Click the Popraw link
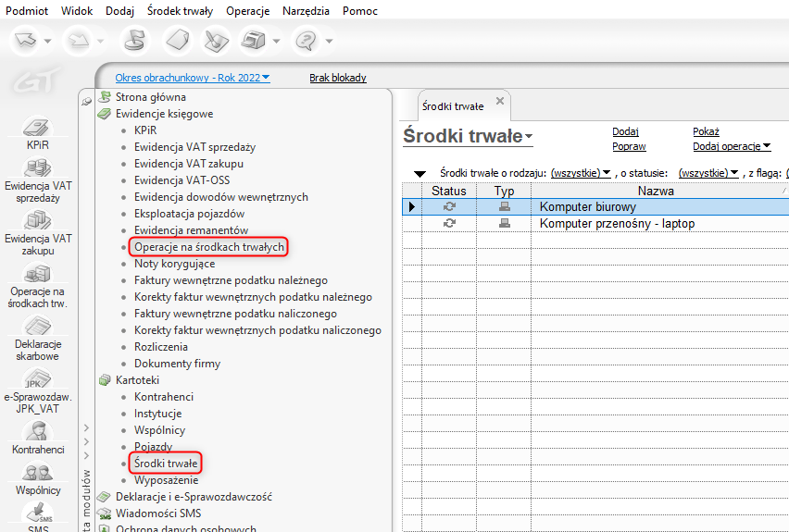The width and height of the screenshot is (789, 532). click(x=629, y=146)
